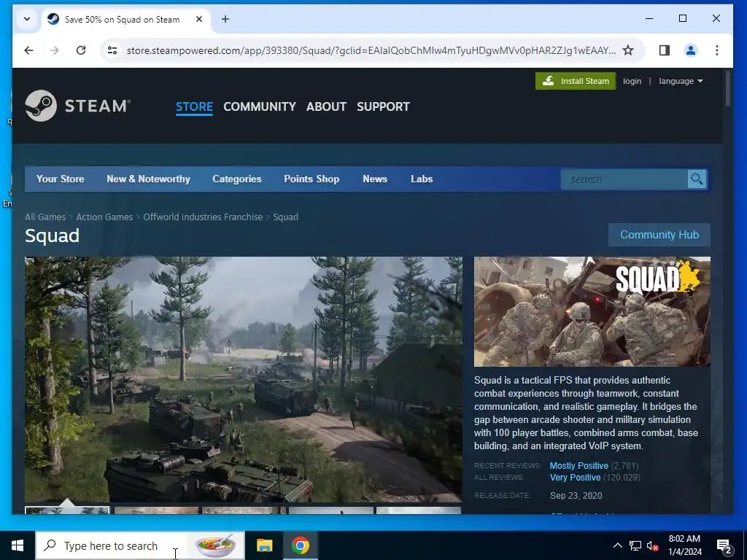The height and width of the screenshot is (560, 747).
Task: Open the ABOUT page
Action: coord(326,106)
